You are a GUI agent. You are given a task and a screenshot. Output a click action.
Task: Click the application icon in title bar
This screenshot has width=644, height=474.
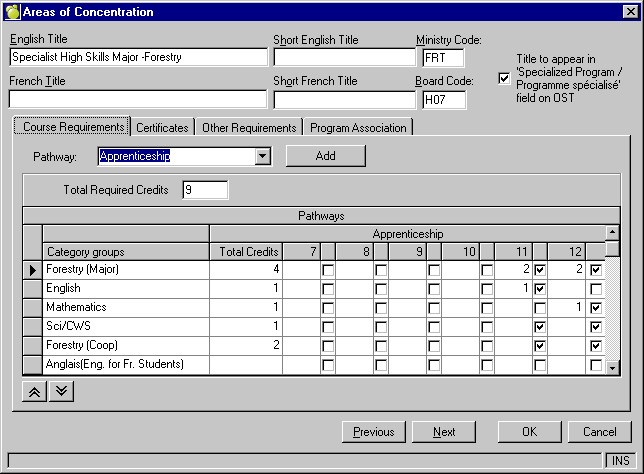pyautogui.click(x=12, y=12)
